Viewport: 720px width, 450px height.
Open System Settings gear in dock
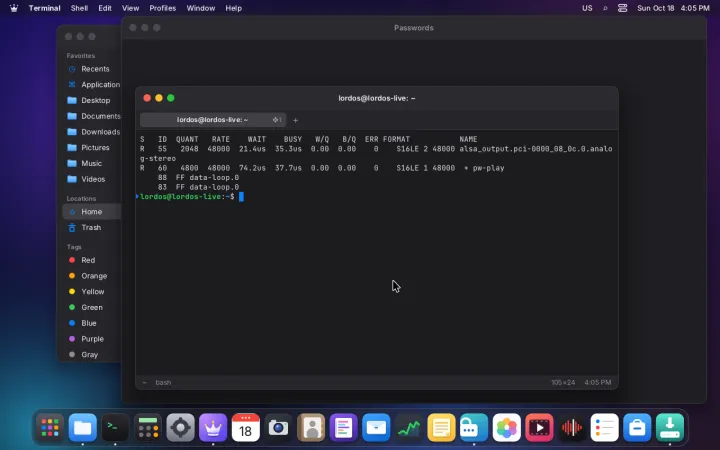180,428
